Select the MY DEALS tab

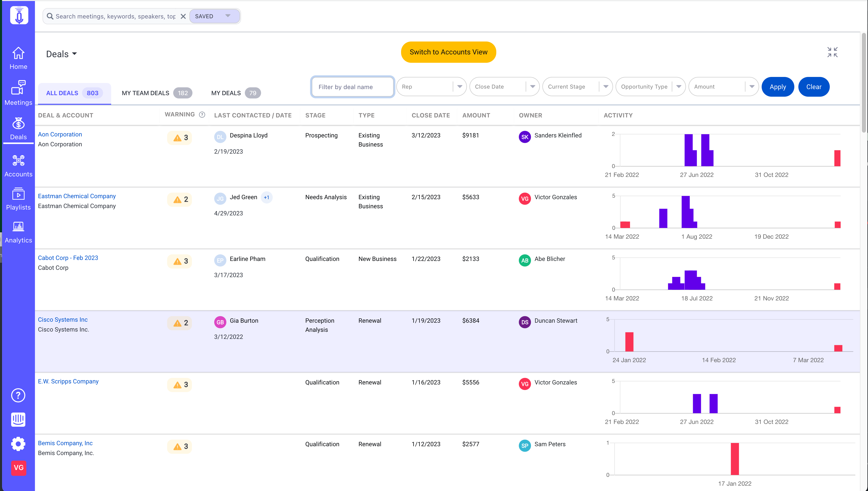236,93
